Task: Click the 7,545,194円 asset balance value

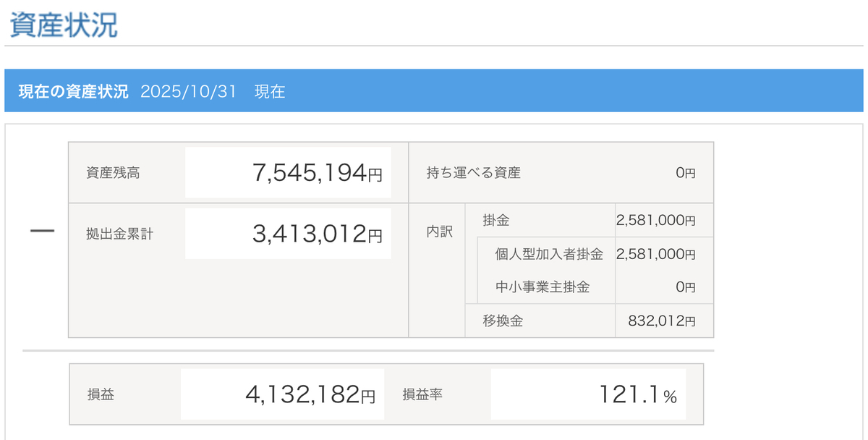Action: click(x=317, y=173)
